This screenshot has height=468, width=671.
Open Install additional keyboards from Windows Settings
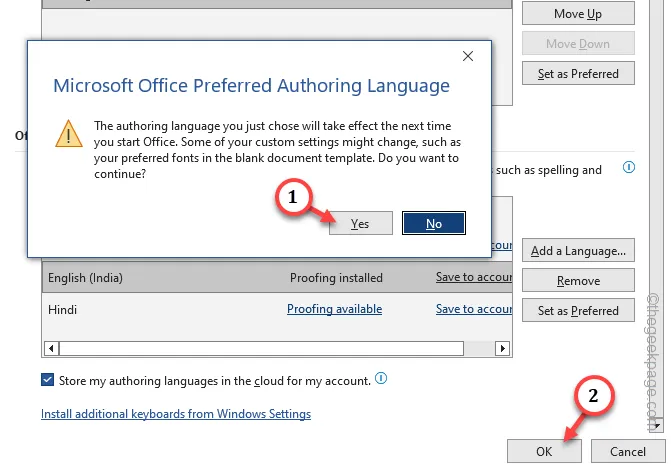(x=176, y=414)
